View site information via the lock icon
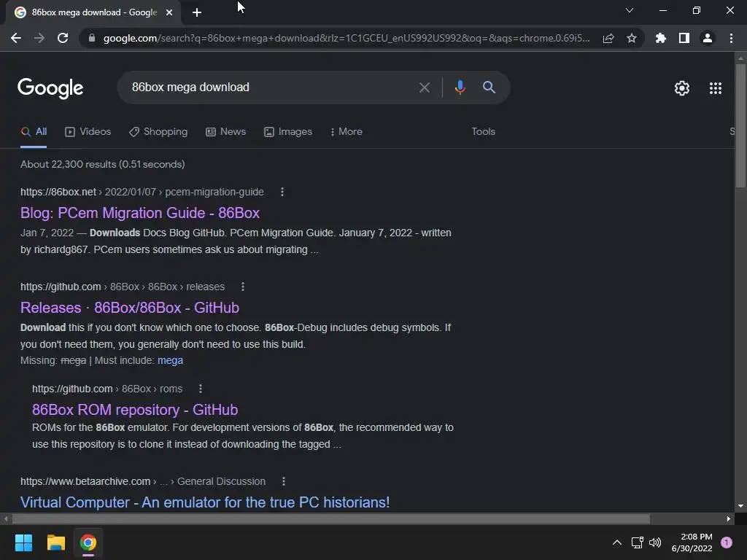 pyautogui.click(x=92, y=38)
